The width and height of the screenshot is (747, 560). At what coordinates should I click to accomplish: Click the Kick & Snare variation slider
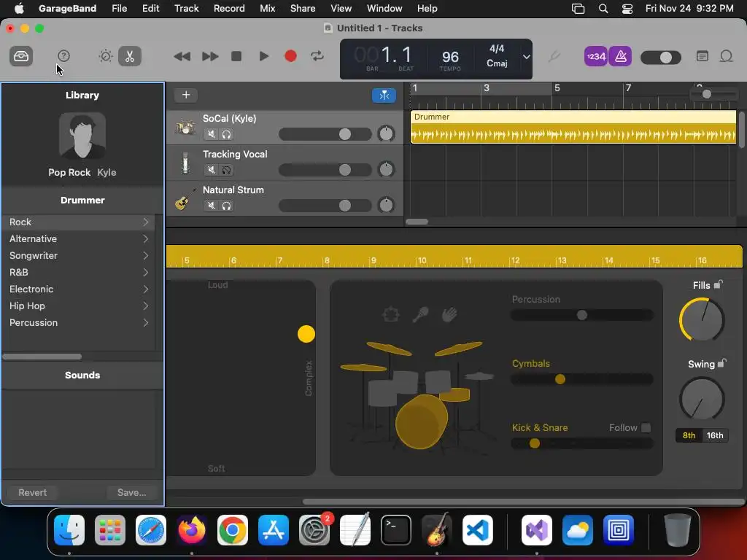[x=581, y=443]
